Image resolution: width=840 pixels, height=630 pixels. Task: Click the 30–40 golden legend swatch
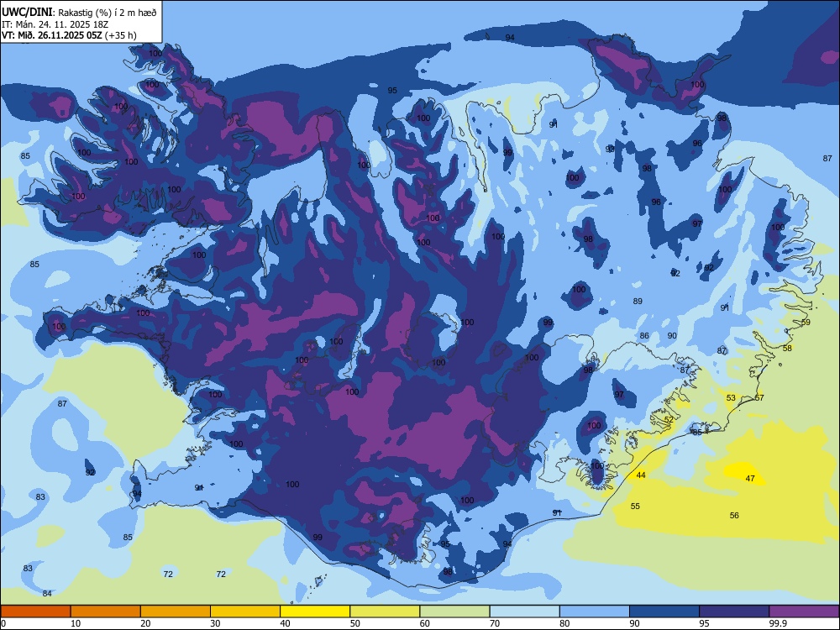pyautogui.click(x=245, y=612)
